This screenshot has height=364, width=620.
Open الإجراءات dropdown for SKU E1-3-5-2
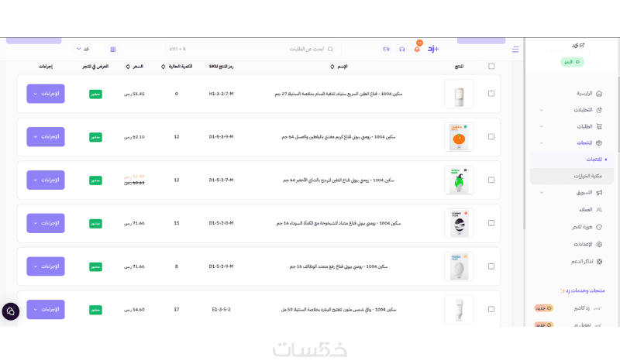coord(46,310)
